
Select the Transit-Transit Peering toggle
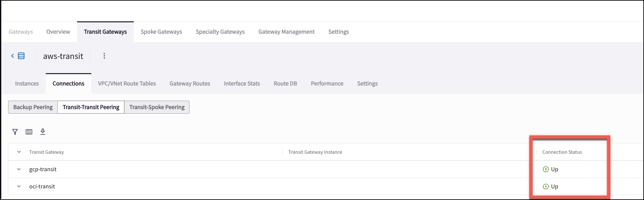click(91, 107)
